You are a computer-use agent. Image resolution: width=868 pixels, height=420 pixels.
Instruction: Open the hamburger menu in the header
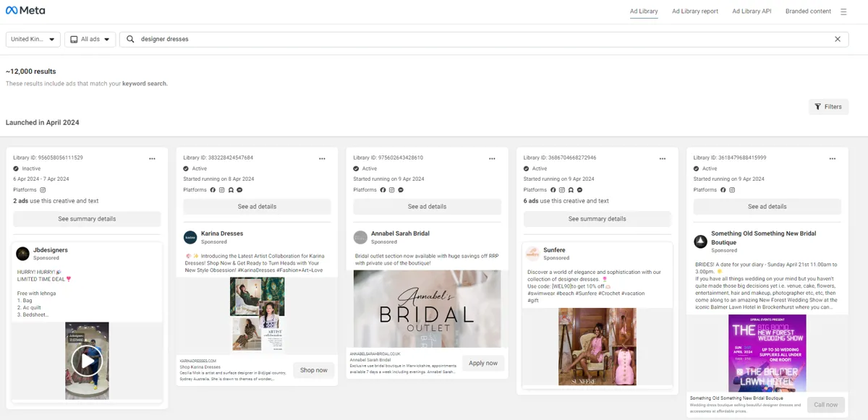[x=843, y=12]
